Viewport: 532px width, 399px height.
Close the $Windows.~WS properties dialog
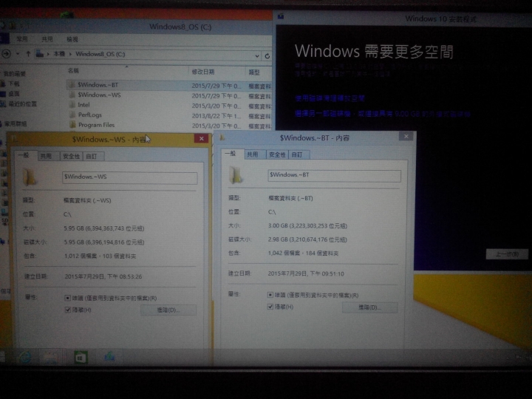click(x=202, y=138)
